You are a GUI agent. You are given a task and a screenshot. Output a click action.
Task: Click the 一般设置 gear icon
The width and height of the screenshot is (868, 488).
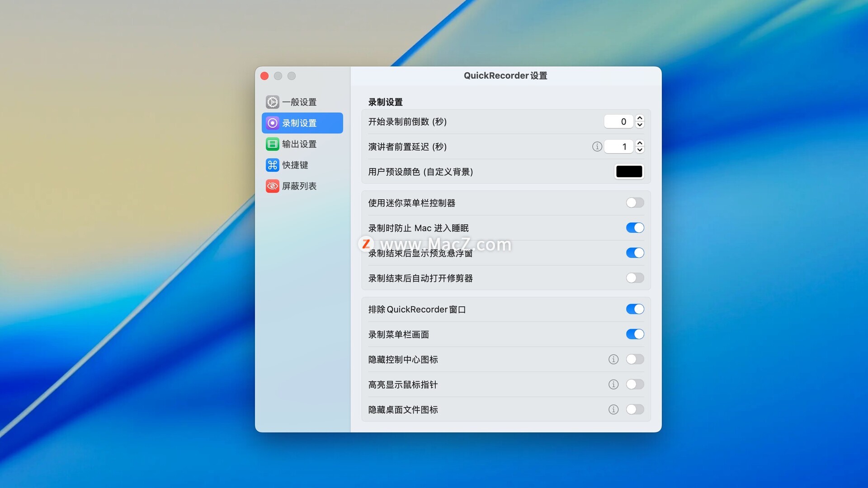(272, 102)
